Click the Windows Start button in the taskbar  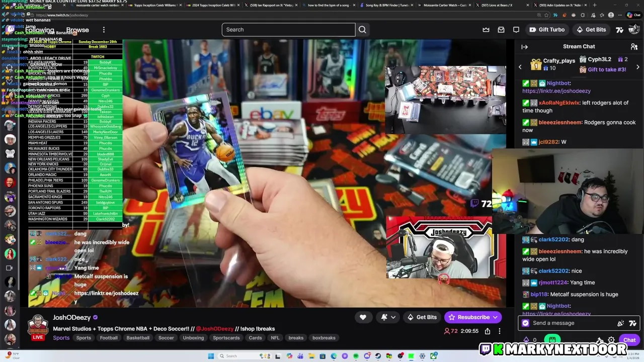point(211,356)
